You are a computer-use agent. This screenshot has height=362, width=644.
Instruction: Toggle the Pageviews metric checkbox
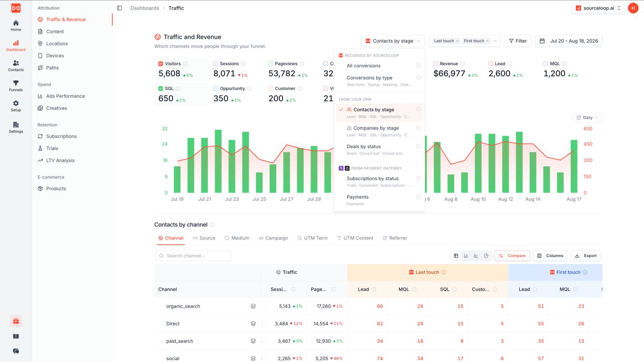coord(270,64)
